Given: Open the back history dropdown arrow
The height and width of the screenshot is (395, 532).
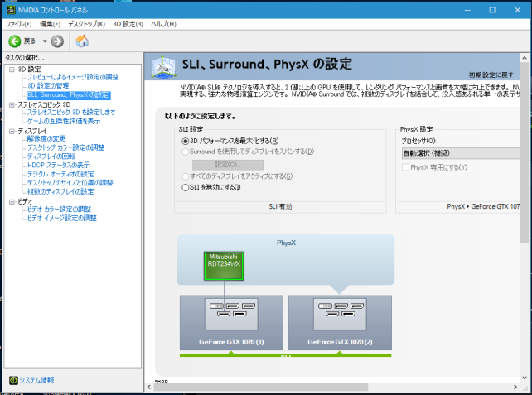Looking at the screenshot, I should [45, 41].
